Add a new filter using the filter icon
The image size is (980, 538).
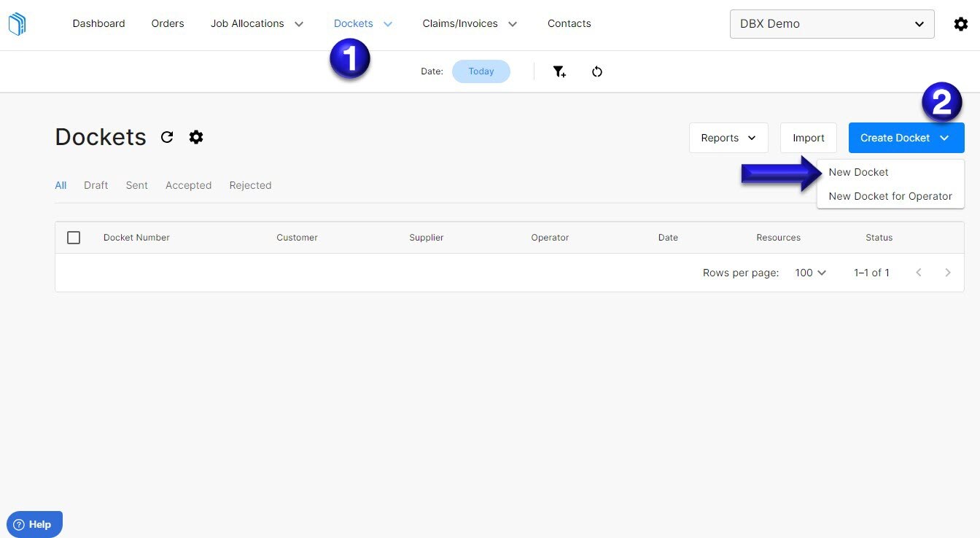pos(559,71)
